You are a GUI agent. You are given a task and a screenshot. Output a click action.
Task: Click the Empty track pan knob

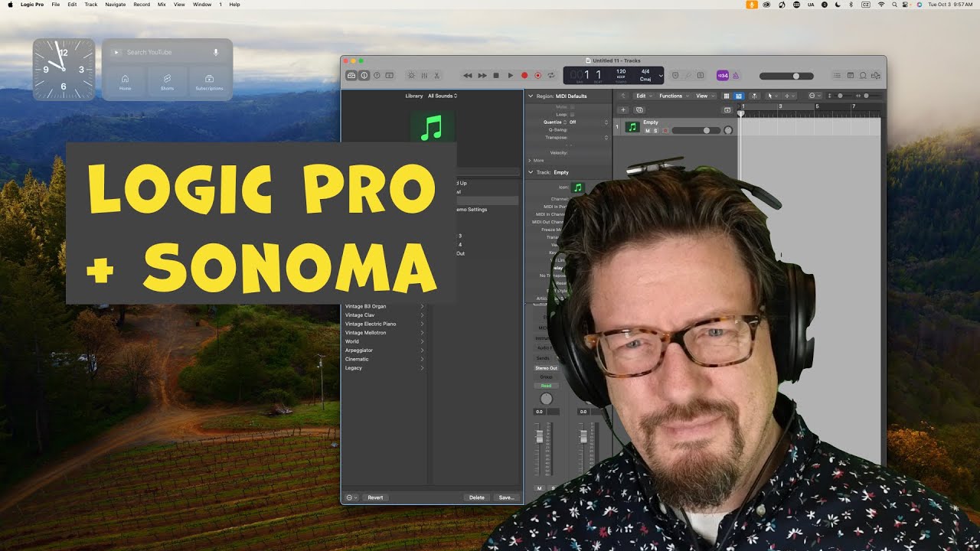[x=728, y=130]
